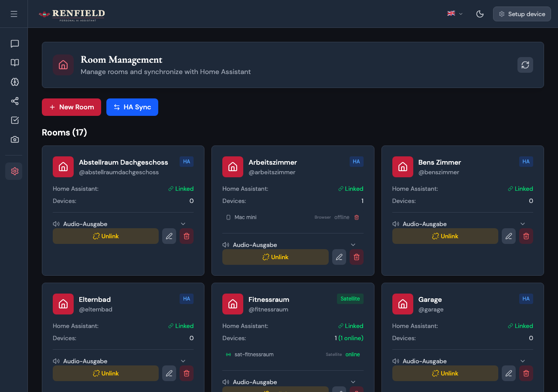
Task: Click the offline status of Mac mini
Action: coord(342,217)
